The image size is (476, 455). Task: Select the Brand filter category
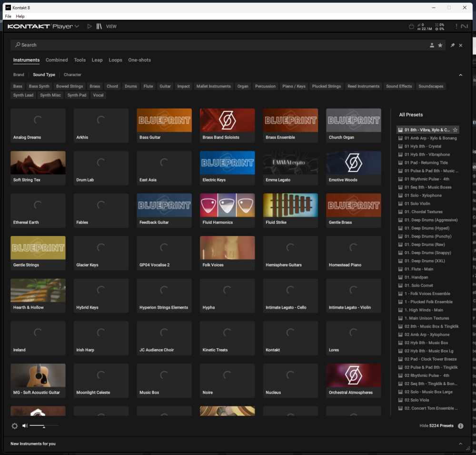point(19,75)
